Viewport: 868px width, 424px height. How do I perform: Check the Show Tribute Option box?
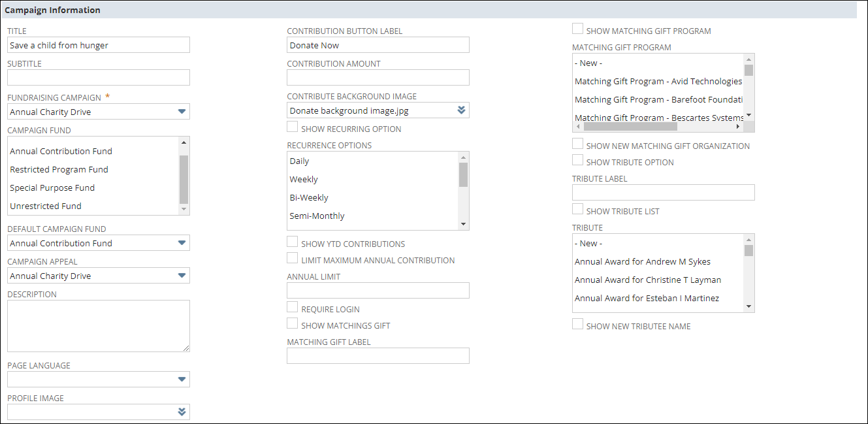(x=577, y=160)
